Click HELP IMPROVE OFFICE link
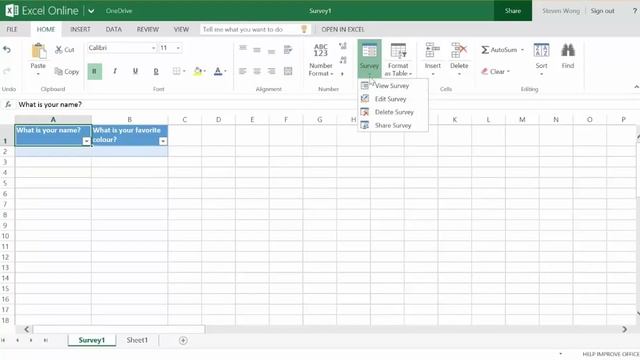 tap(611, 354)
